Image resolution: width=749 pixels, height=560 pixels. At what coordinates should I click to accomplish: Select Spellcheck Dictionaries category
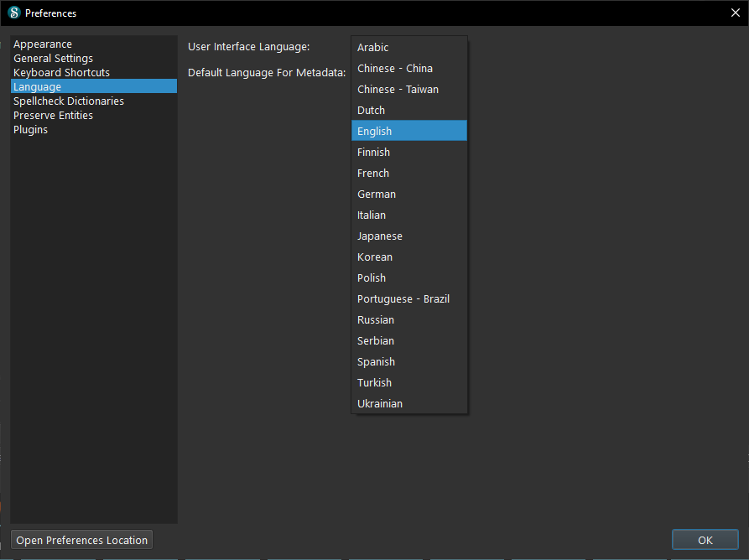pos(69,101)
